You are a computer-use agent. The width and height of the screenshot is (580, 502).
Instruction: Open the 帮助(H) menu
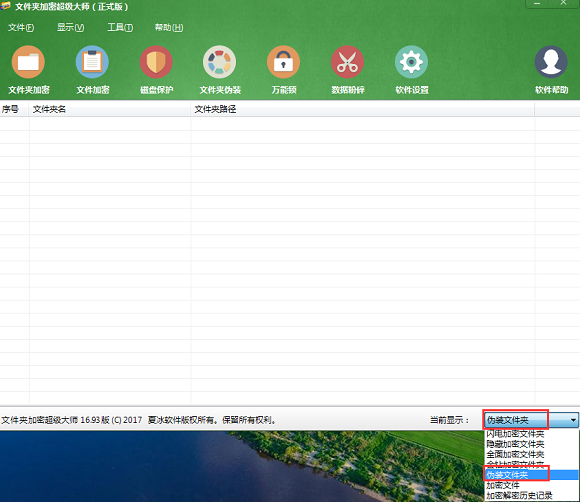point(169,27)
